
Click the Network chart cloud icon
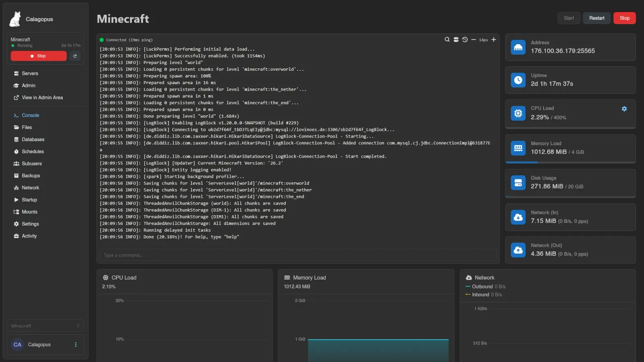469,278
